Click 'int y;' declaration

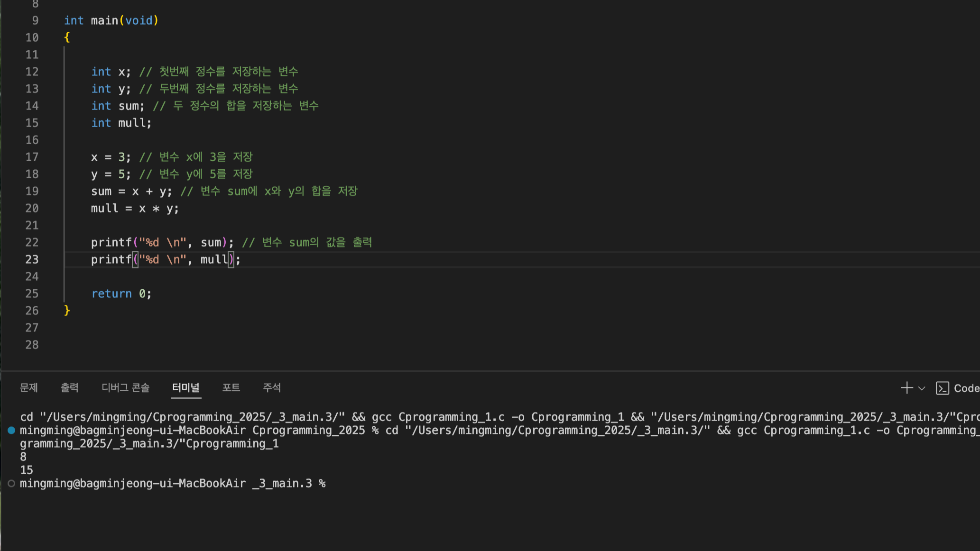pyautogui.click(x=111, y=89)
